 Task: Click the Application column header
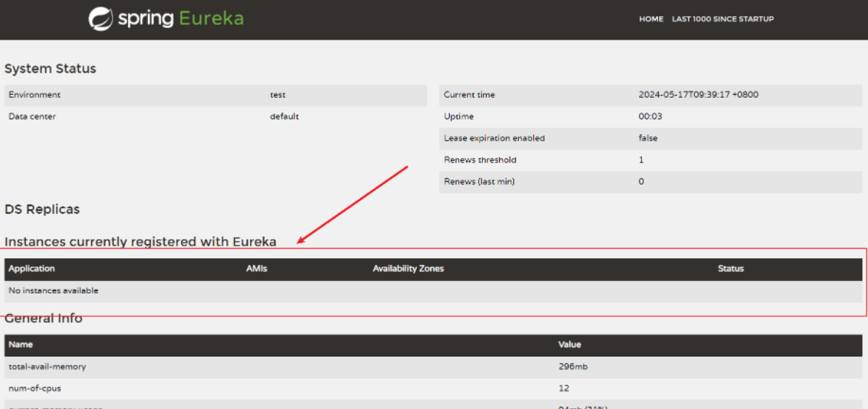click(x=32, y=268)
